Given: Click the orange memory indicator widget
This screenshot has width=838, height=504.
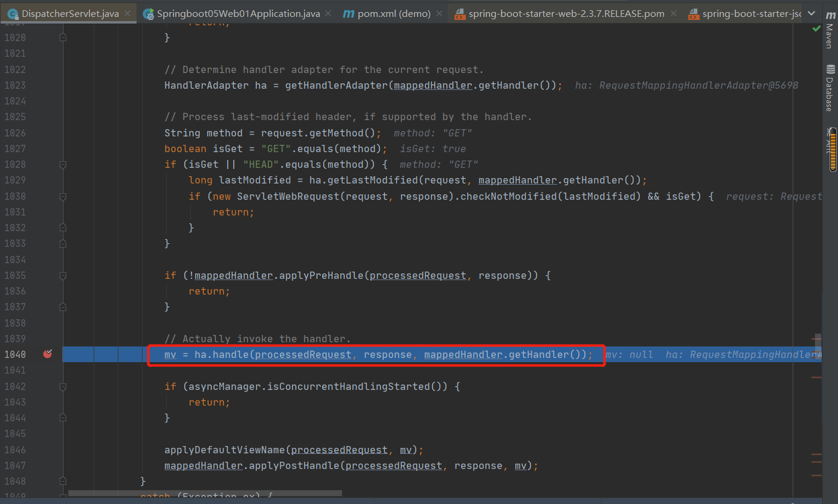Looking at the screenshot, I should pos(833,149).
